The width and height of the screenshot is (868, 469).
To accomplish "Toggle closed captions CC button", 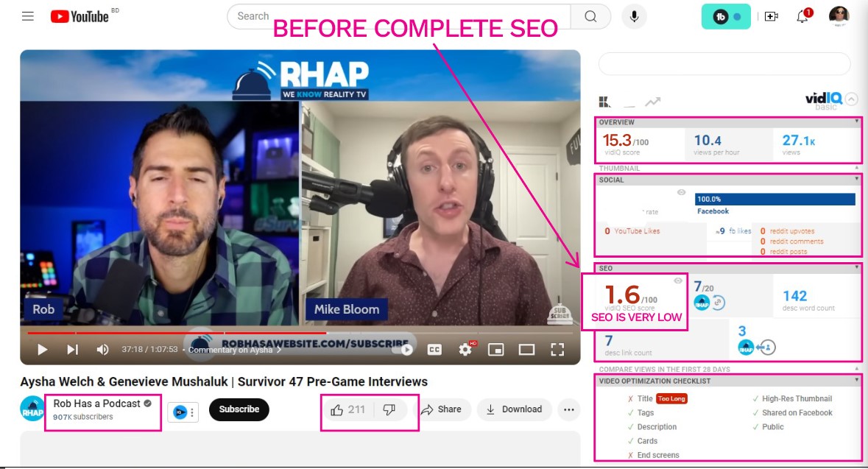I will click(434, 350).
